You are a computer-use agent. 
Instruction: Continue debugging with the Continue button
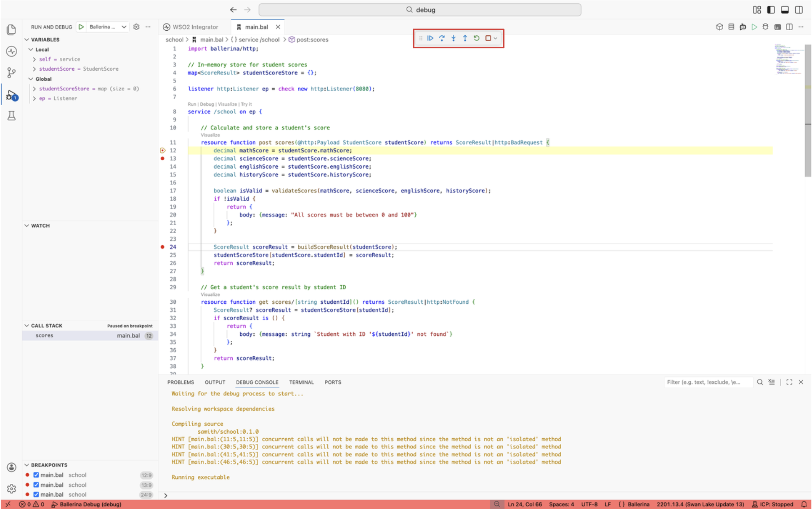(430, 38)
